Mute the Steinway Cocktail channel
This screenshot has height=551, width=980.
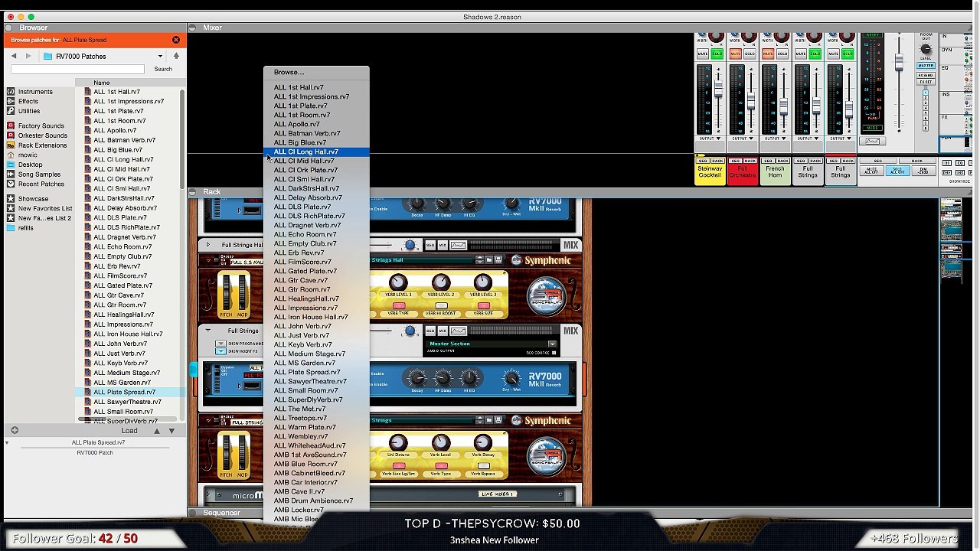702,54
